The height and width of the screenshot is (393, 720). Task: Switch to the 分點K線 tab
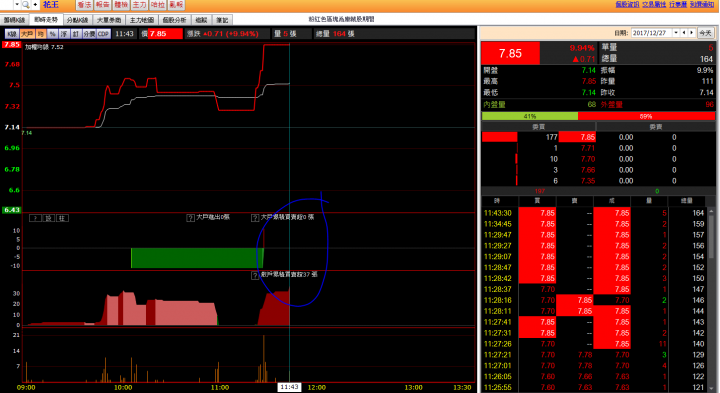[77, 20]
